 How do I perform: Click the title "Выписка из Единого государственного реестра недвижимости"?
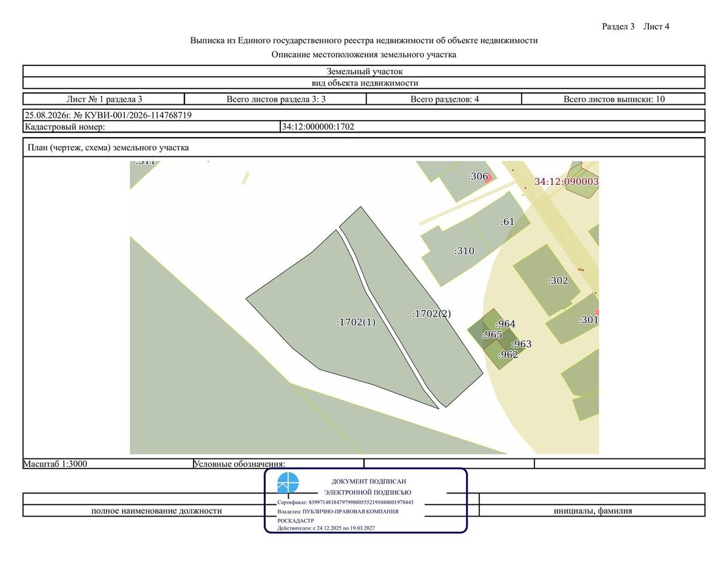coord(364,41)
